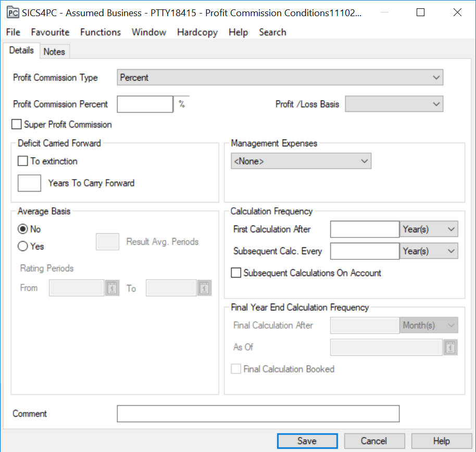Switch to the Notes tab
The width and height of the screenshot is (476, 452).
(54, 52)
